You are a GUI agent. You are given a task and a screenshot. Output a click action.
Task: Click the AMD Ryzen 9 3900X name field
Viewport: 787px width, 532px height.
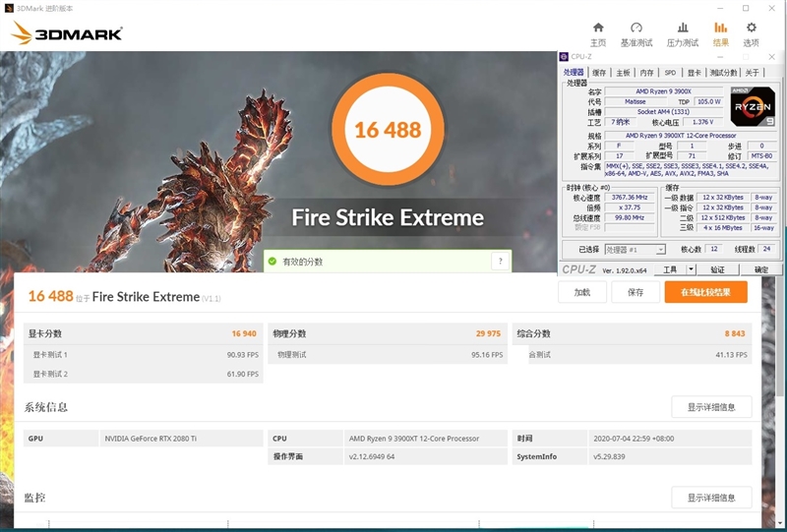663,91
